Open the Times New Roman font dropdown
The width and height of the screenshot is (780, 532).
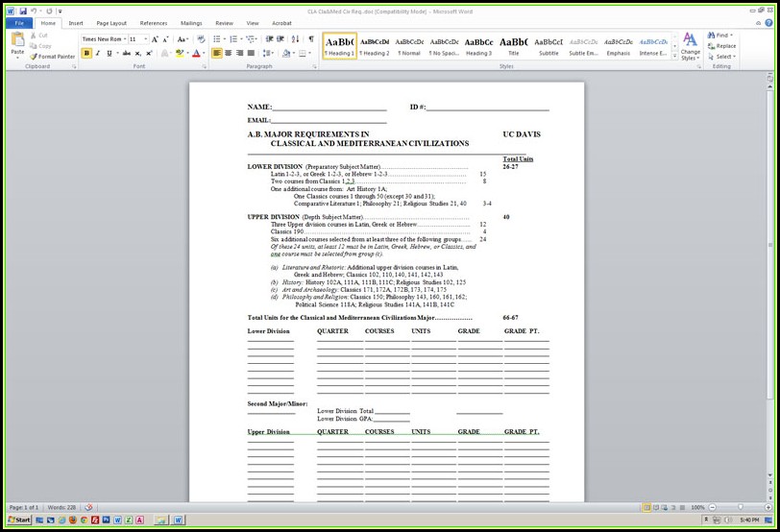[124, 39]
